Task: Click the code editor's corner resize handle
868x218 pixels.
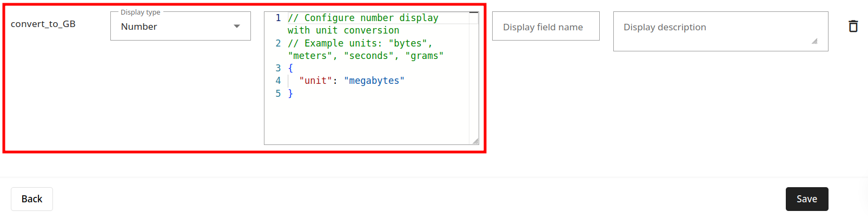Action: click(475, 141)
